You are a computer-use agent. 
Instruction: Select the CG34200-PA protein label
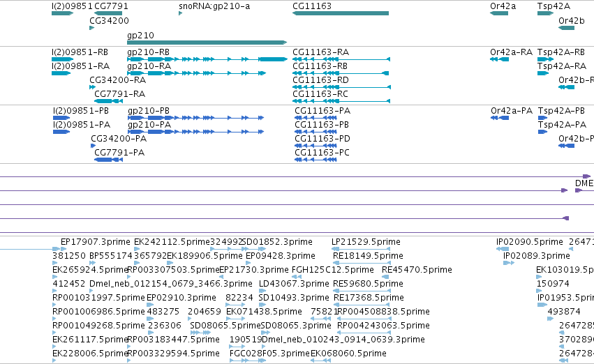pyautogui.click(x=119, y=139)
